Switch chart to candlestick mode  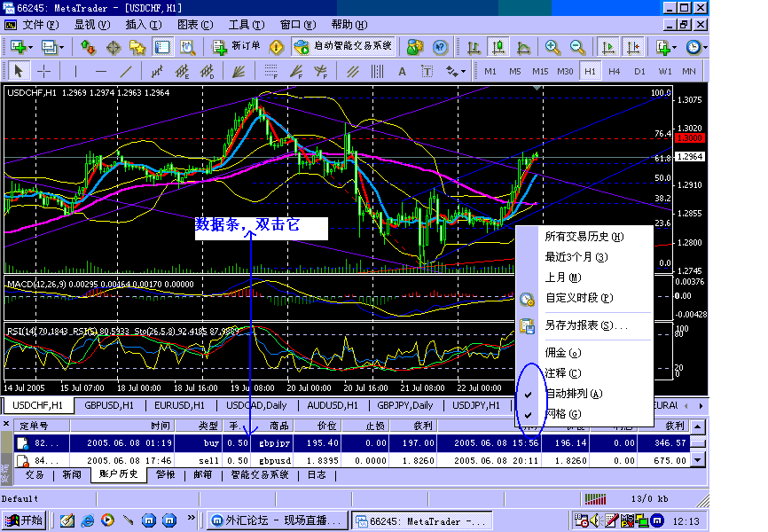[499, 47]
